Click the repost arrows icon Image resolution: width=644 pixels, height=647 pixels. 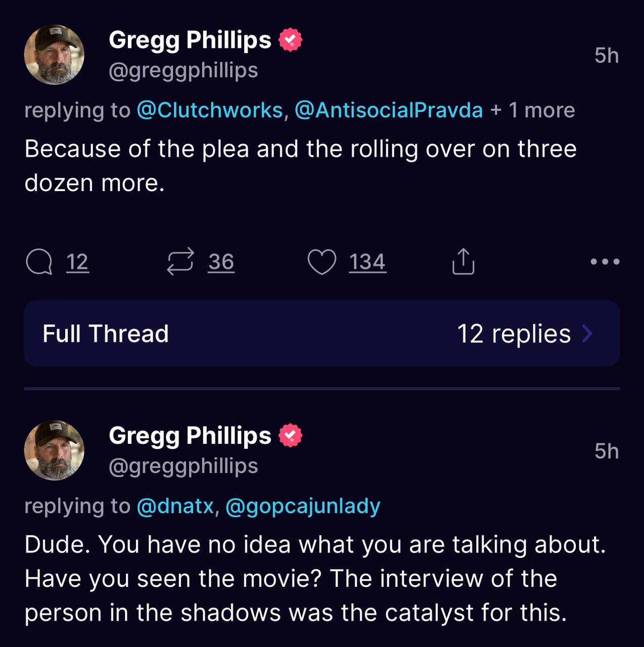[x=180, y=261]
